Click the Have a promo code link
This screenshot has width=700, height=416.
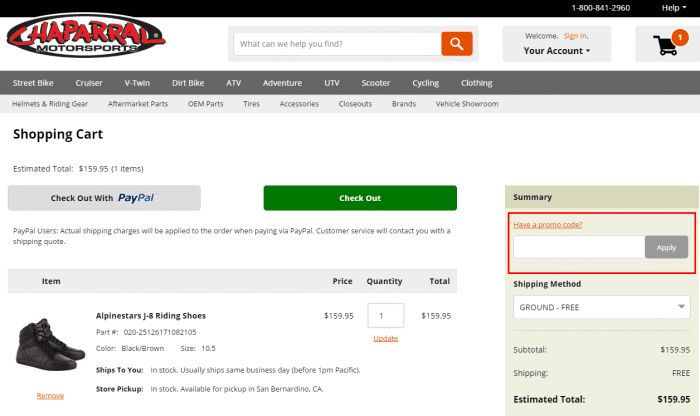click(547, 224)
